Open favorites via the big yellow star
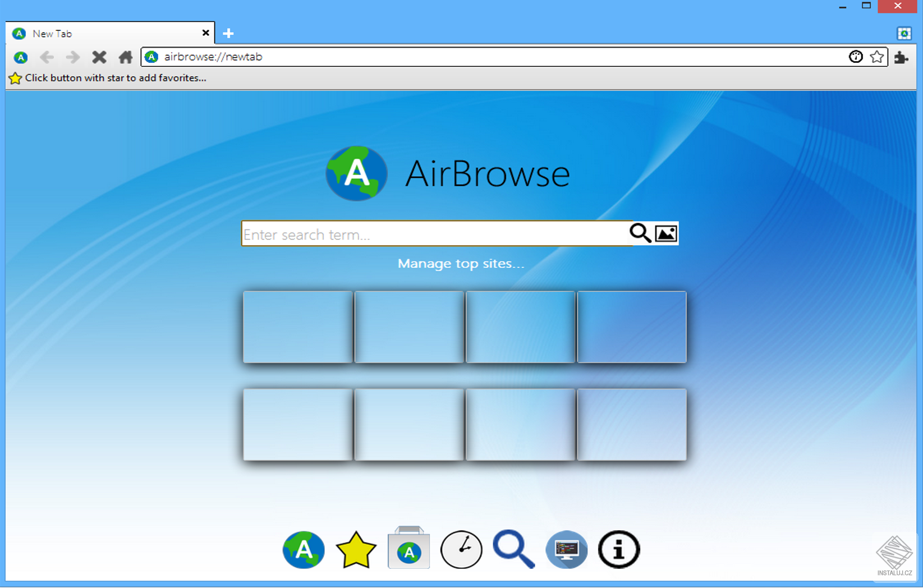Viewport: 923px width, 588px height. click(x=356, y=550)
